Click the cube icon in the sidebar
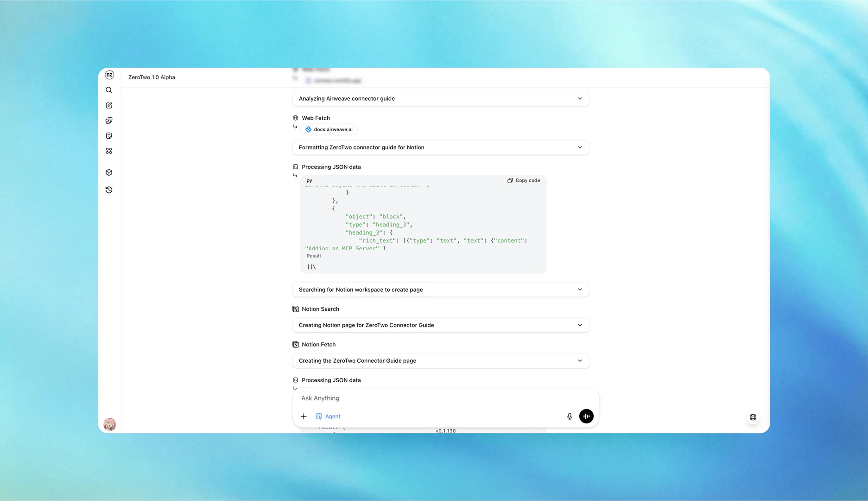The width and height of the screenshot is (868, 501). 109,173
